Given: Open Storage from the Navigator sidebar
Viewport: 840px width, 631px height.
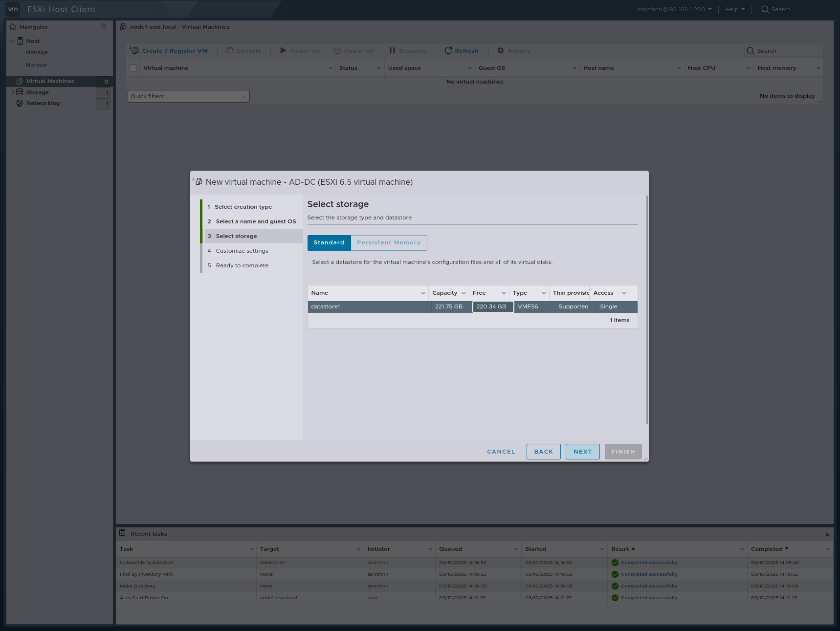Looking at the screenshot, I should pyautogui.click(x=37, y=92).
